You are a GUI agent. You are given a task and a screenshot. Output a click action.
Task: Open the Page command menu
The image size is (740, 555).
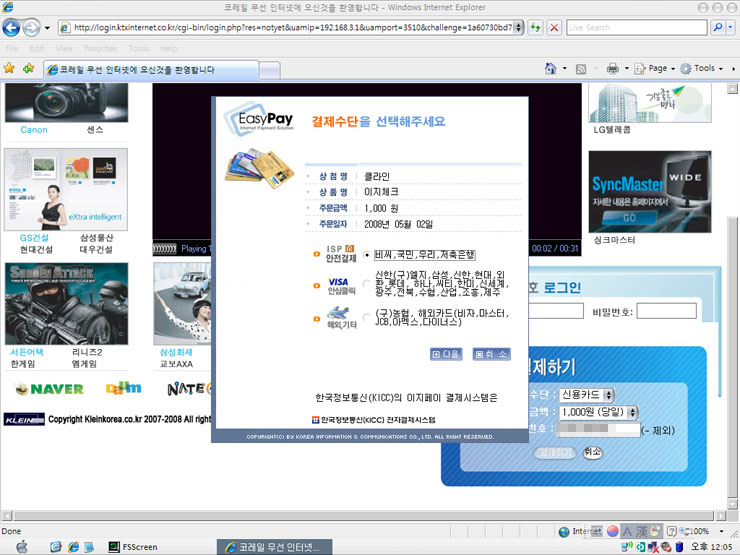(x=654, y=68)
